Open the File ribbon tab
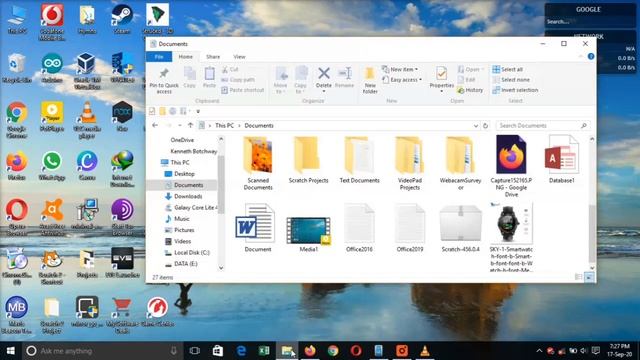Image resolution: width=640 pixels, height=360 pixels. point(159,57)
